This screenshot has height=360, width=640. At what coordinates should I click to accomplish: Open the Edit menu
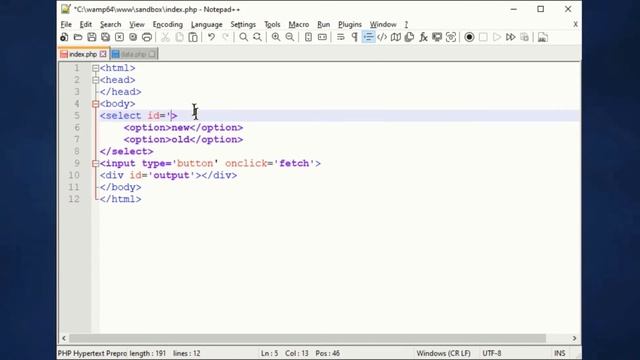(85, 24)
